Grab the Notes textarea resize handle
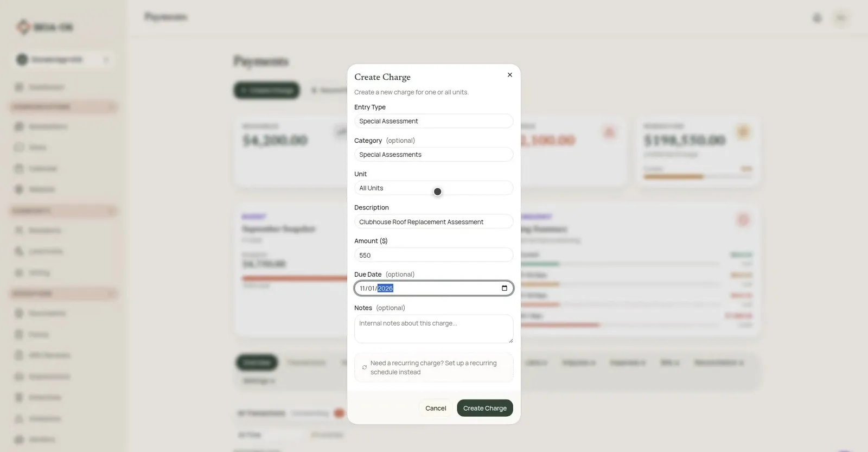This screenshot has height=452, width=868. tap(510, 340)
